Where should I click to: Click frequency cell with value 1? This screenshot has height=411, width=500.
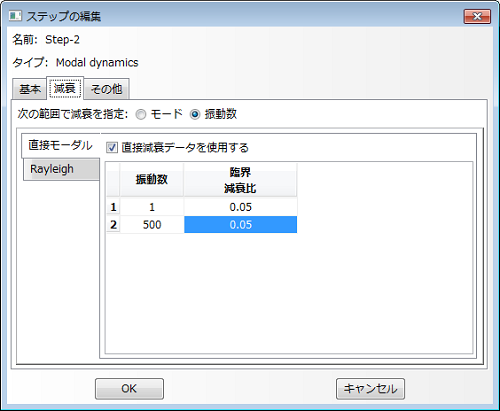click(x=152, y=207)
